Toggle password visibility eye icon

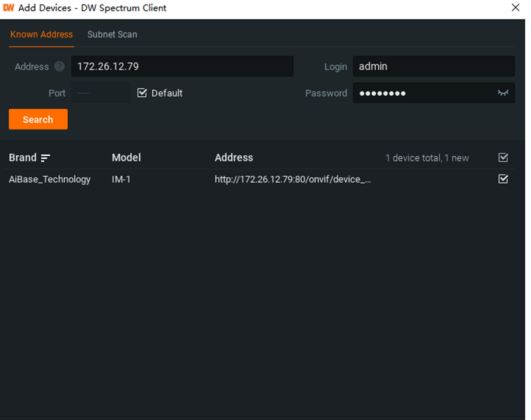503,93
